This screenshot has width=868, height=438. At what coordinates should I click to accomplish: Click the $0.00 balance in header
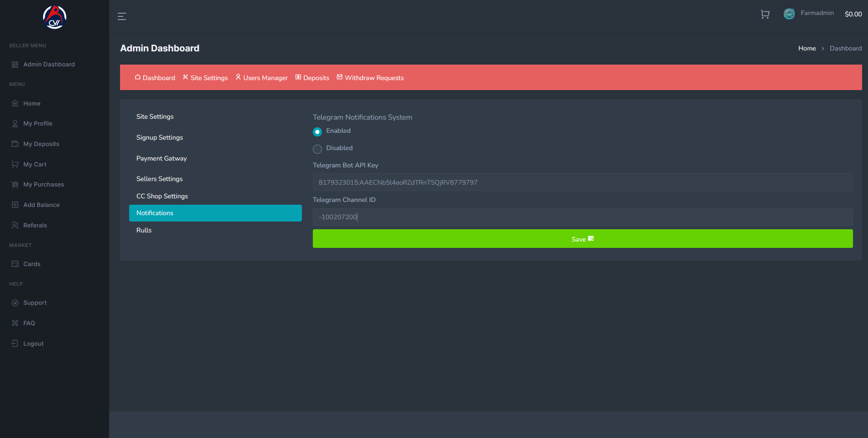point(853,14)
